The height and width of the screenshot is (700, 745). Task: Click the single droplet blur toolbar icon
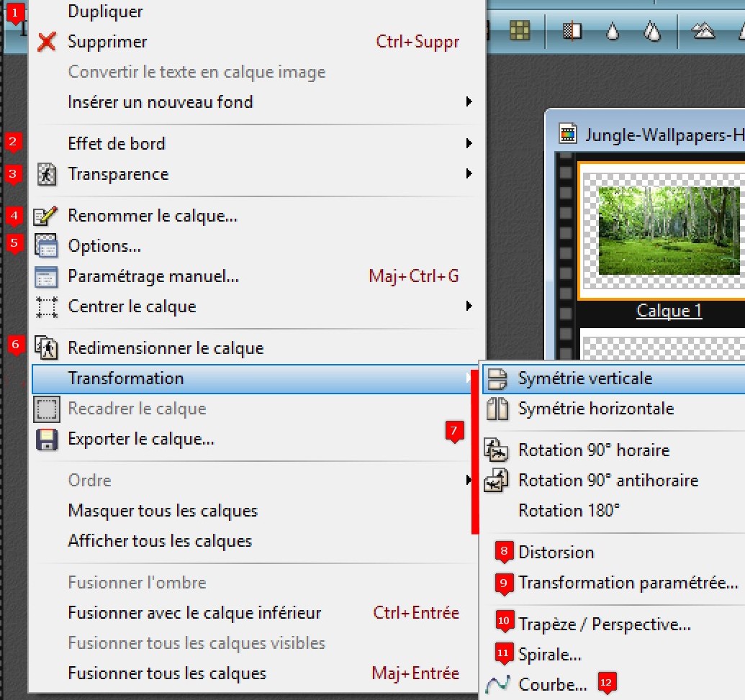point(613,31)
